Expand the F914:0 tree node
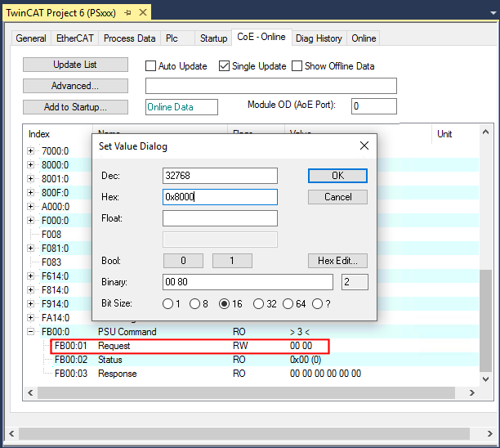This screenshot has height=448, width=500. [x=30, y=303]
